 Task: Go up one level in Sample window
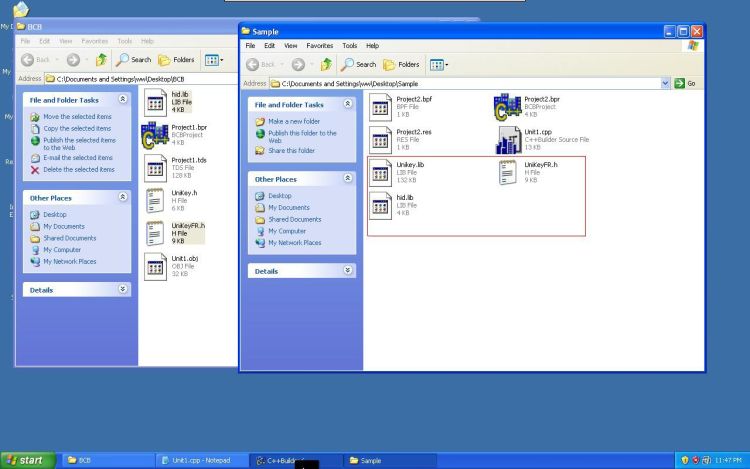[326, 65]
